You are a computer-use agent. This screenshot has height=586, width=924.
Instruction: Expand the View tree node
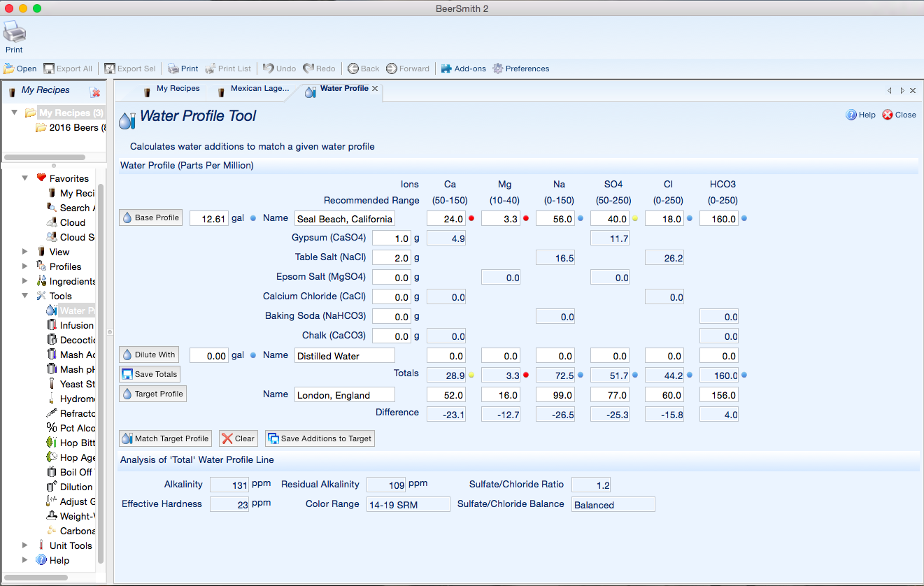click(25, 252)
